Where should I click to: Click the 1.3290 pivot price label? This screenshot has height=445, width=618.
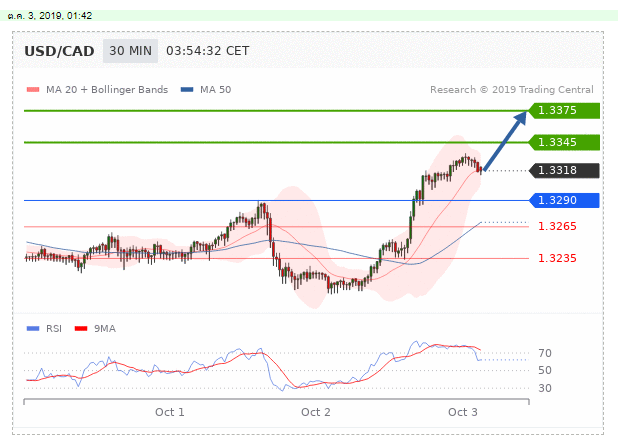click(564, 200)
